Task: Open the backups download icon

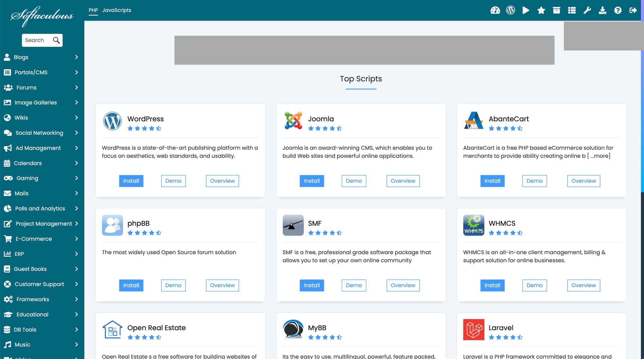Action: 602,10
